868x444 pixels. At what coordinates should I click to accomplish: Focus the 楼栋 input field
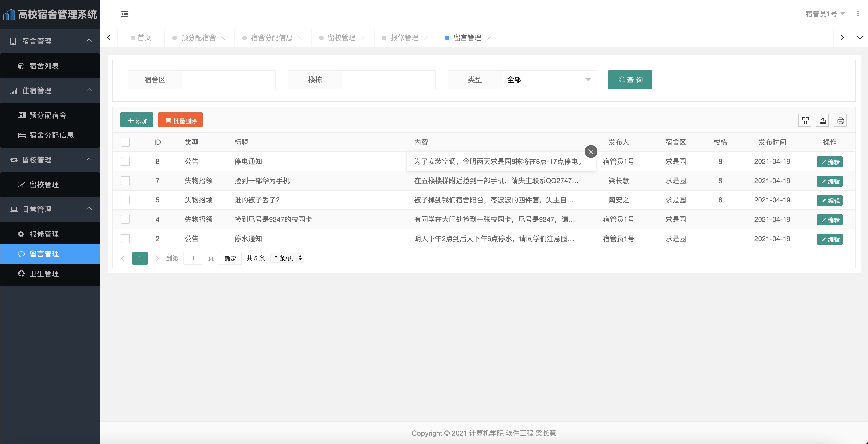[x=389, y=80]
